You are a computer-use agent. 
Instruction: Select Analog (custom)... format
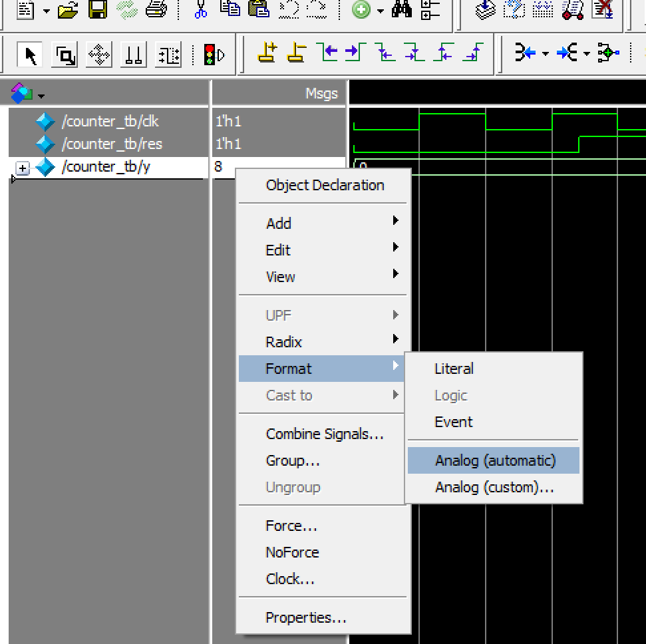click(494, 487)
